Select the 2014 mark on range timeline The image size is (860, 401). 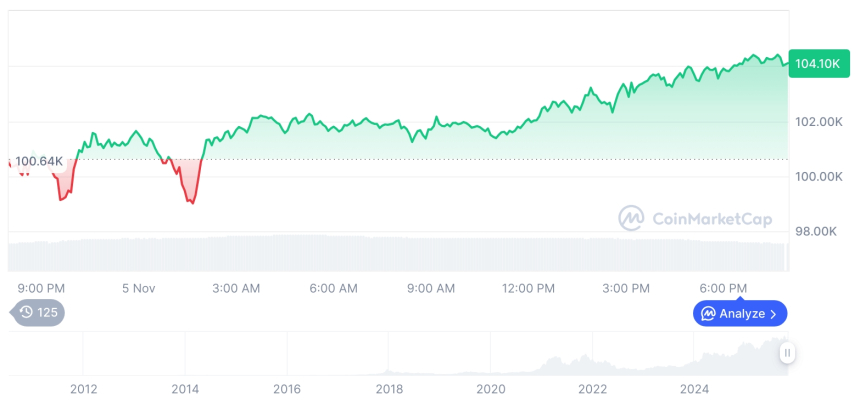point(185,388)
